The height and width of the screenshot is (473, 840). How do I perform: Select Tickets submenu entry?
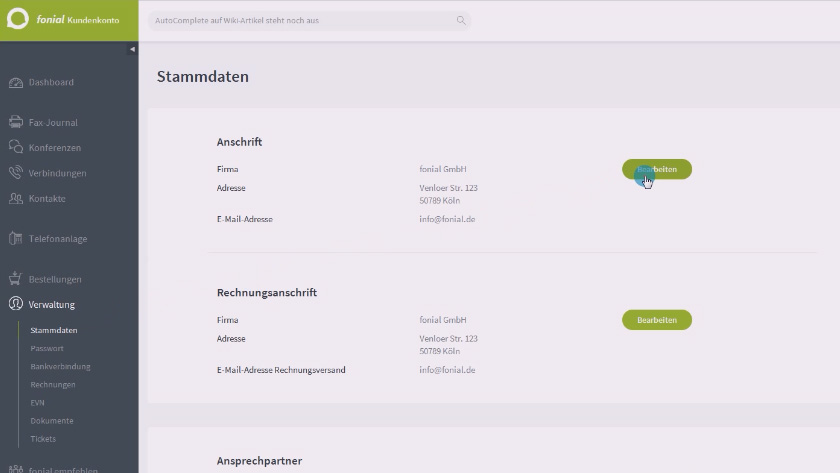pyautogui.click(x=43, y=439)
